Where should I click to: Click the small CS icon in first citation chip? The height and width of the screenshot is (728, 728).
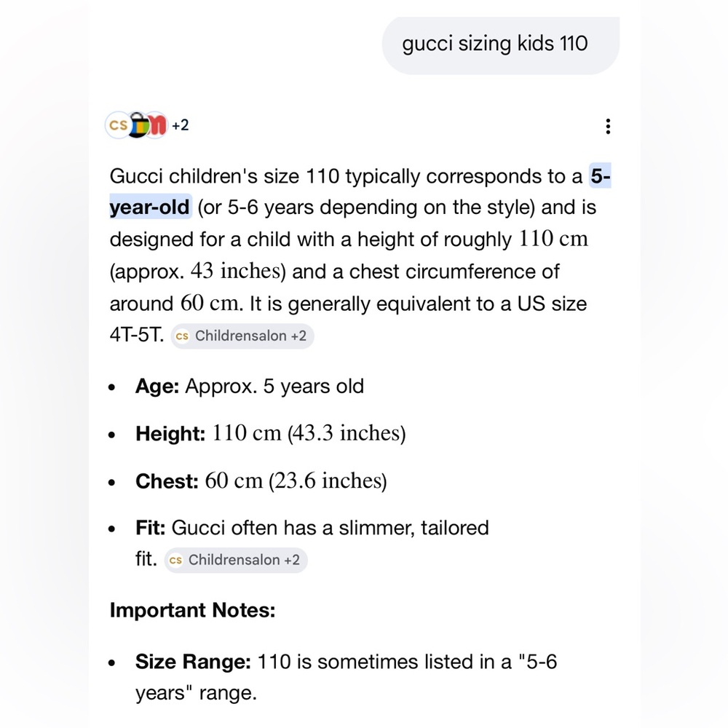182,336
